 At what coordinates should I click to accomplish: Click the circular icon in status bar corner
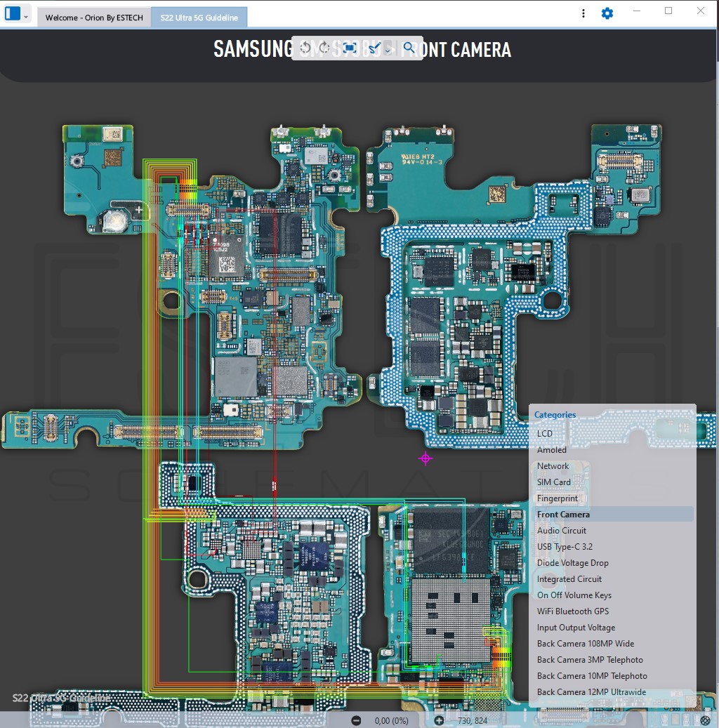[x=706, y=720]
